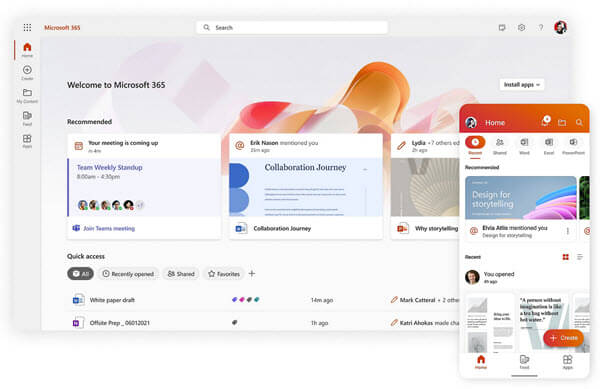Tap Home in mobile bottom bar
This screenshot has height=389, width=600.
click(481, 362)
